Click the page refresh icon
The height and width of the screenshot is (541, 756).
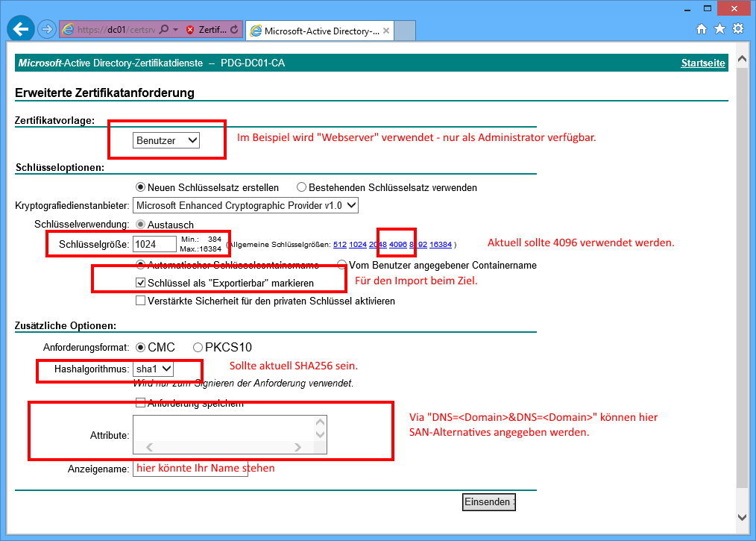[x=234, y=30]
